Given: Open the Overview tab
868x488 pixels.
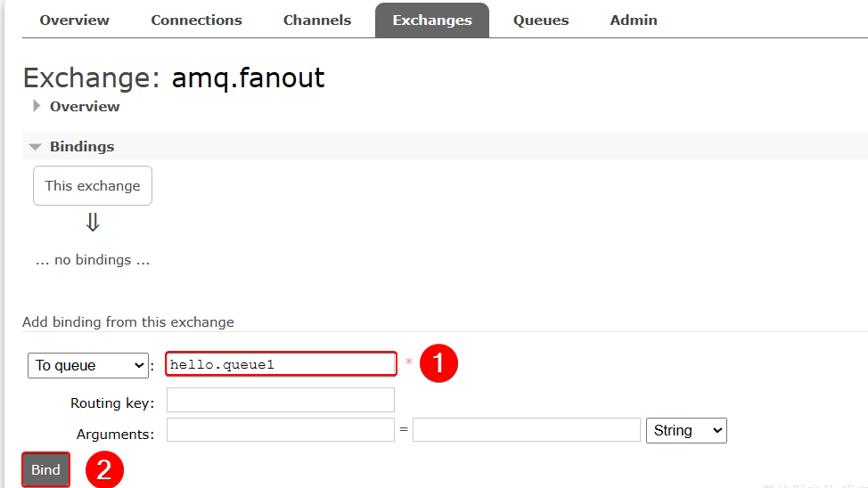Looking at the screenshot, I should click(75, 20).
